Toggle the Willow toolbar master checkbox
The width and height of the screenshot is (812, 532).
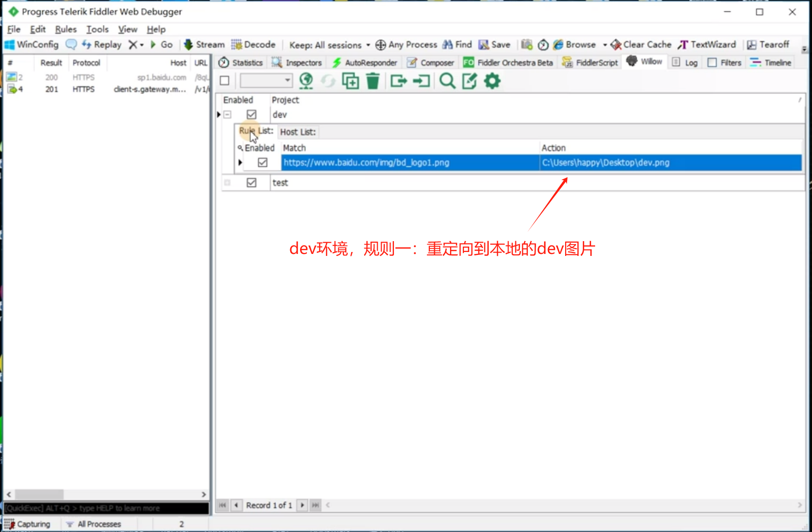pos(225,81)
